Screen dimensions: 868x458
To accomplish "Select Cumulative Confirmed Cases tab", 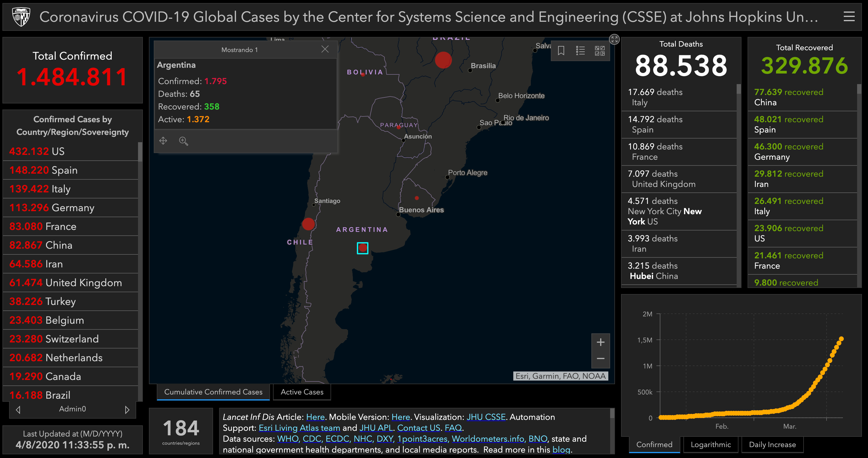I will pos(213,392).
